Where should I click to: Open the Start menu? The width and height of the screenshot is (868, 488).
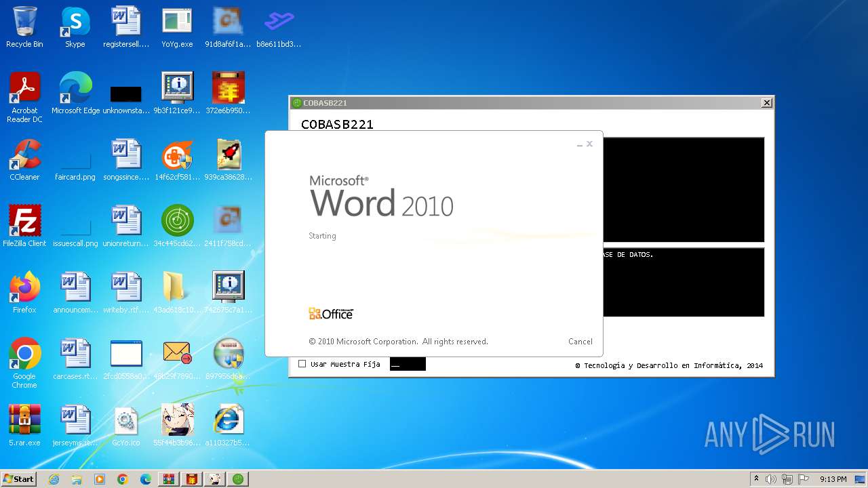(18, 479)
